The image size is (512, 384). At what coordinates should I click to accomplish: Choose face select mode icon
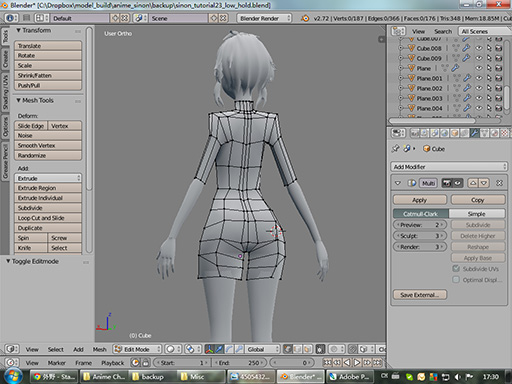tap(307, 349)
